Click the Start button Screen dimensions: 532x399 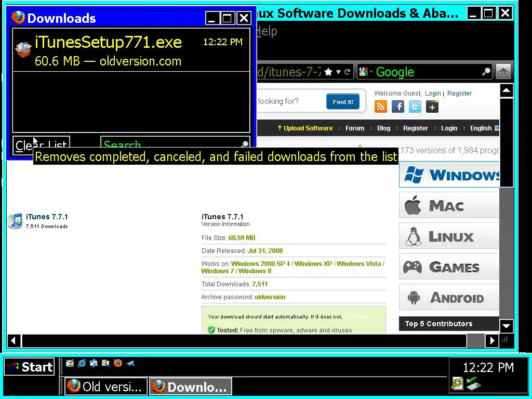[29, 367]
